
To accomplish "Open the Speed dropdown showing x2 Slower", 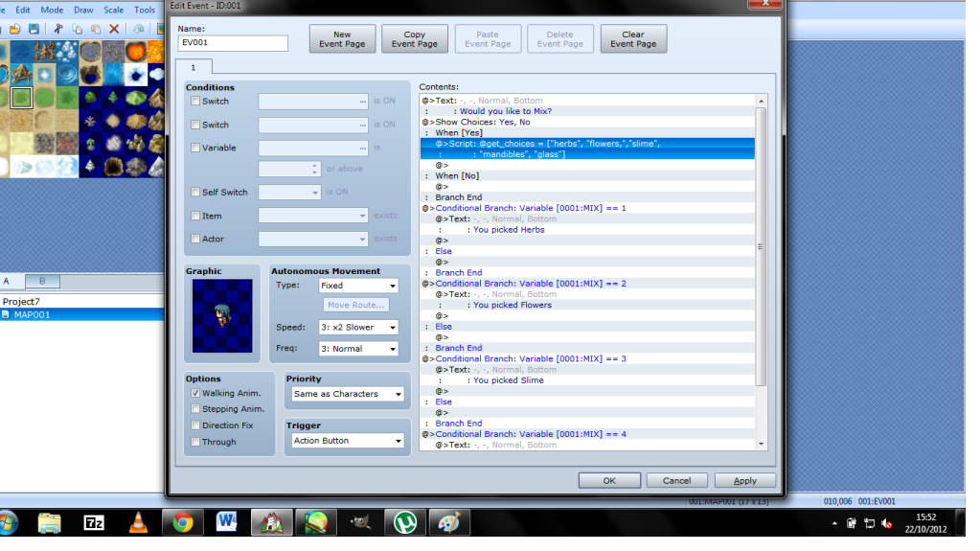I will [358, 328].
